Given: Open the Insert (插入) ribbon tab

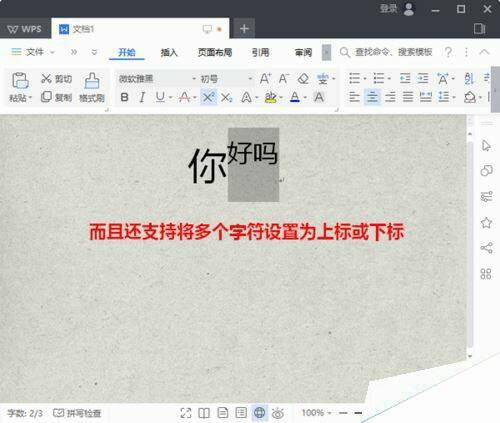Looking at the screenshot, I should point(169,52).
